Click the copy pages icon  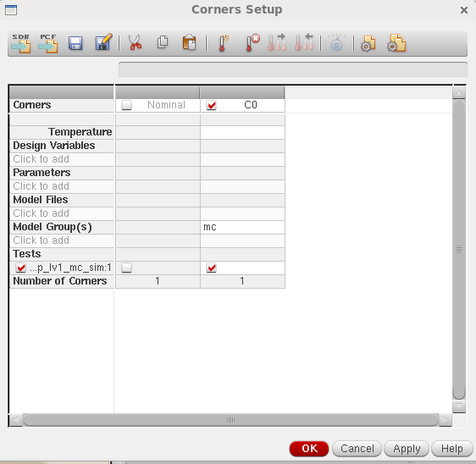tap(163, 42)
